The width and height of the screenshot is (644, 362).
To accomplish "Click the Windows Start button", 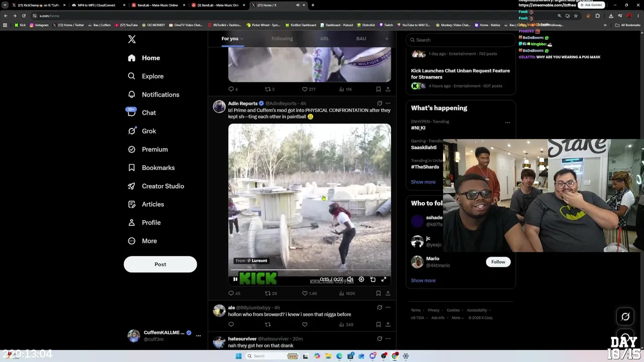I will [x=238, y=356].
